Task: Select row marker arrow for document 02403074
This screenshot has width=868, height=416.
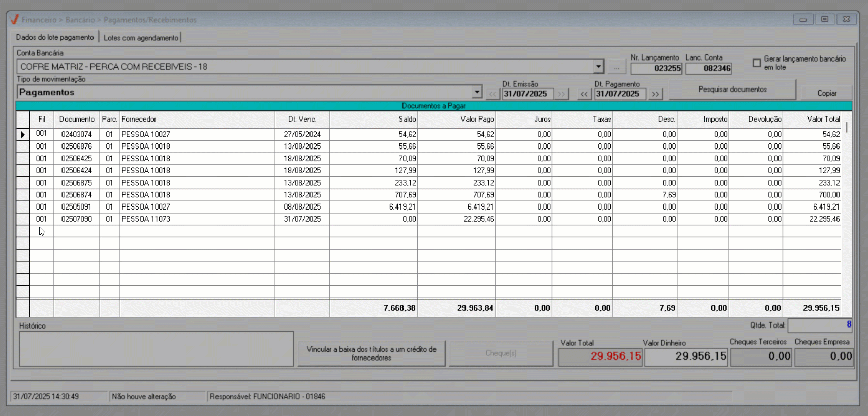Action: pos(23,135)
